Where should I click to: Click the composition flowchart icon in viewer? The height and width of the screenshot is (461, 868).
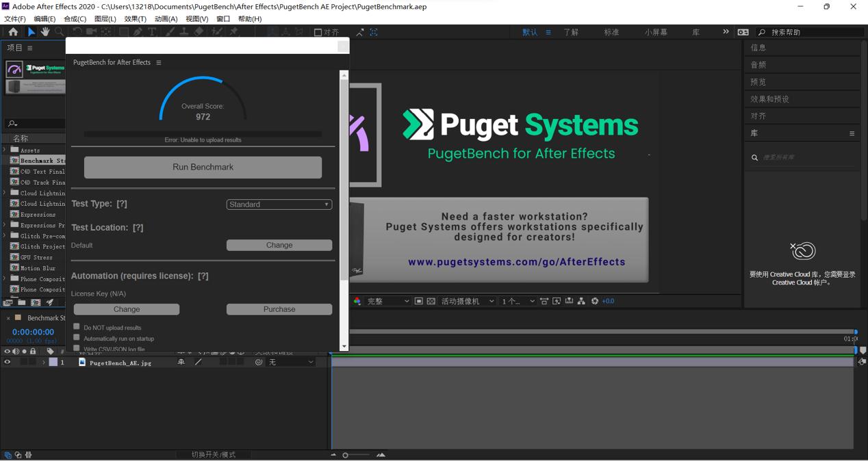point(581,301)
